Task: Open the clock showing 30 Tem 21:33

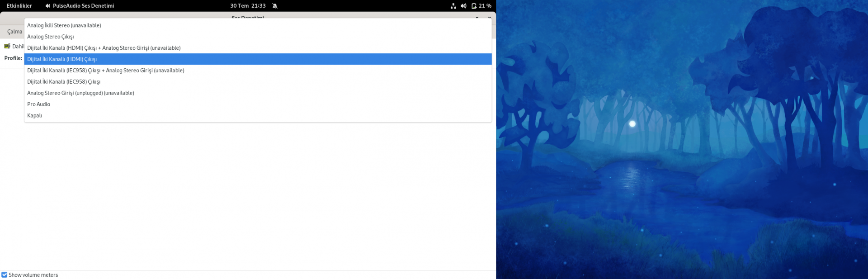Action: [x=248, y=6]
